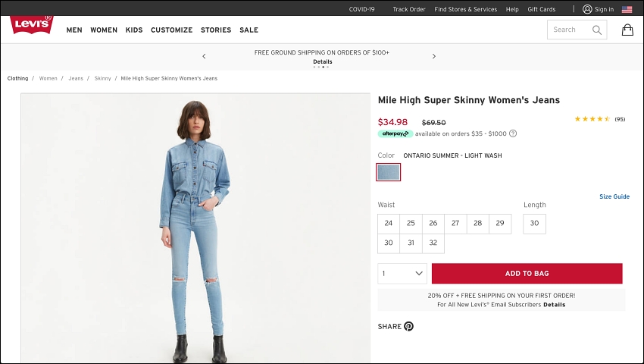Select waist size 27
This screenshot has height=364, width=644.
[x=455, y=224]
